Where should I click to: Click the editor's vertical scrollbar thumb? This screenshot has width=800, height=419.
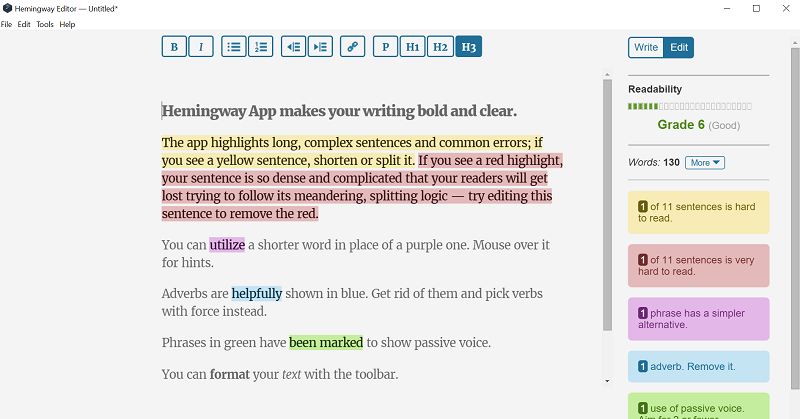(x=607, y=200)
